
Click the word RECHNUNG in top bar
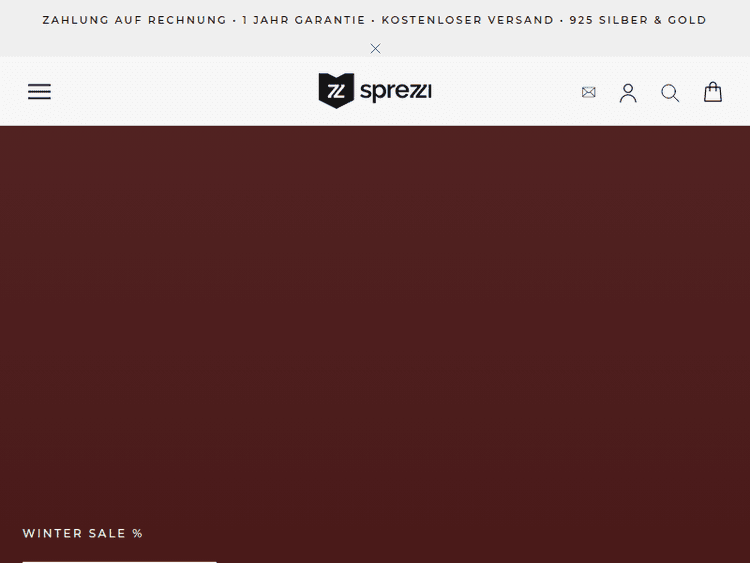click(187, 20)
